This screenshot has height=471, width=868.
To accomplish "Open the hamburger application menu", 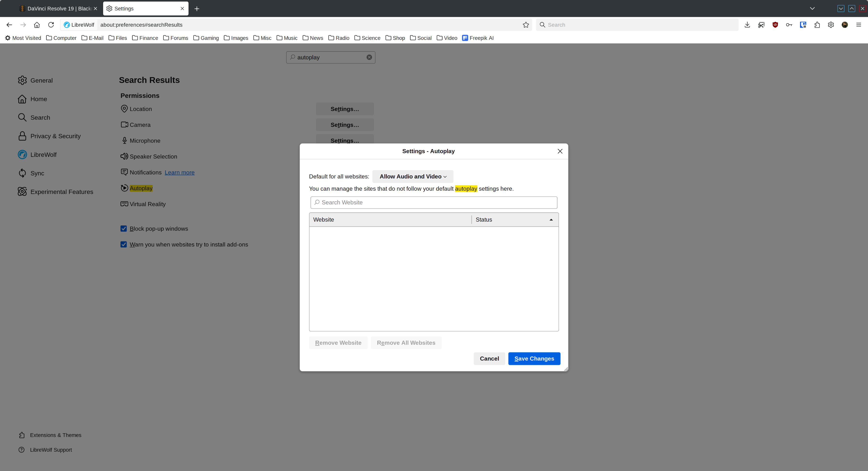I will [x=858, y=25].
